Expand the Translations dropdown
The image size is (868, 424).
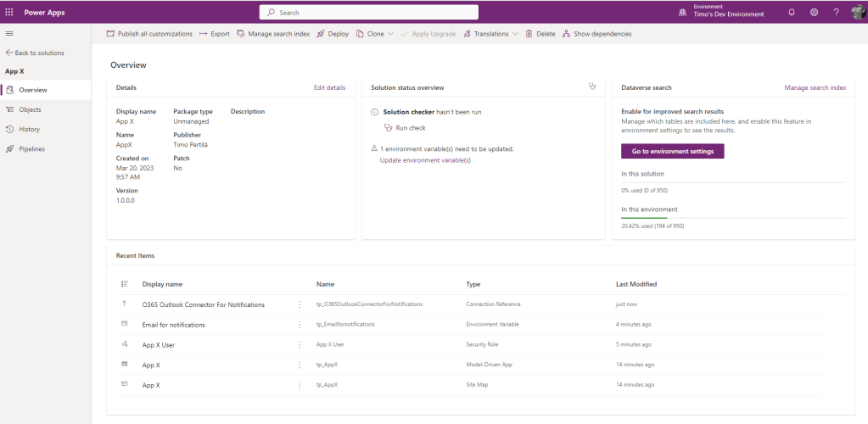coord(491,34)
